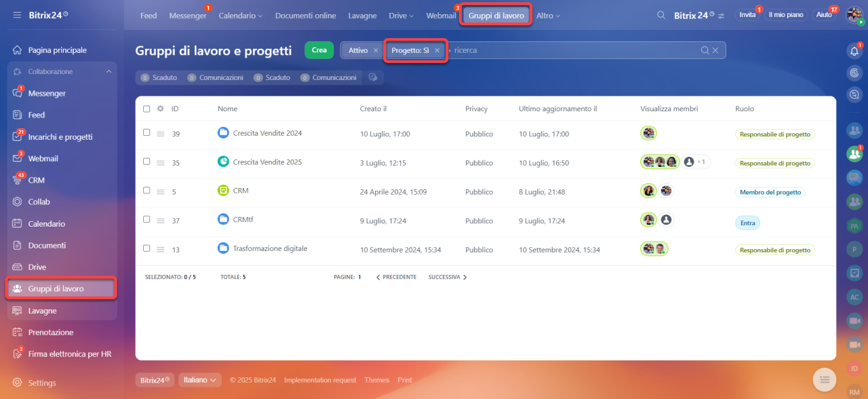
Task: Open the hamburger menu next to Bitrix24 logo
Action: coord(17,15)
